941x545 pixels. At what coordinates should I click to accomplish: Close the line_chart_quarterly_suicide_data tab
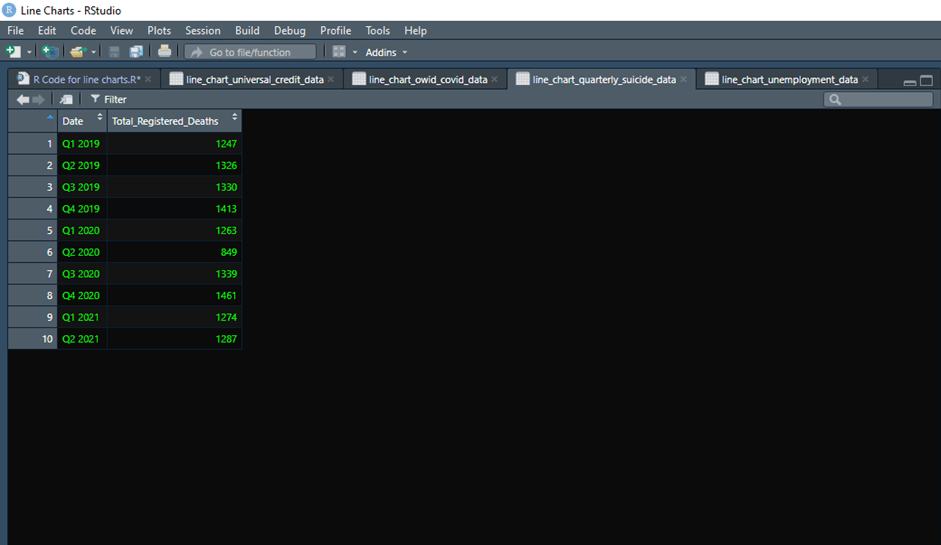[x=684, y=79]
